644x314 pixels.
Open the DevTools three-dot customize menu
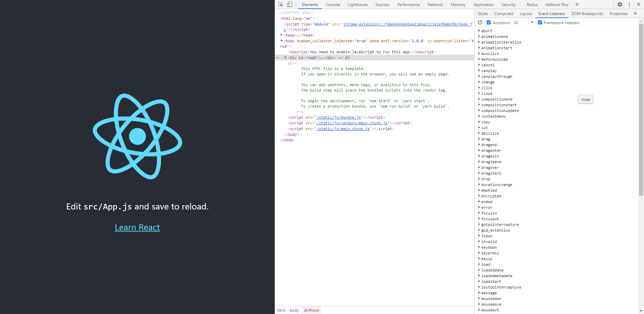click(x=629, y=5)
